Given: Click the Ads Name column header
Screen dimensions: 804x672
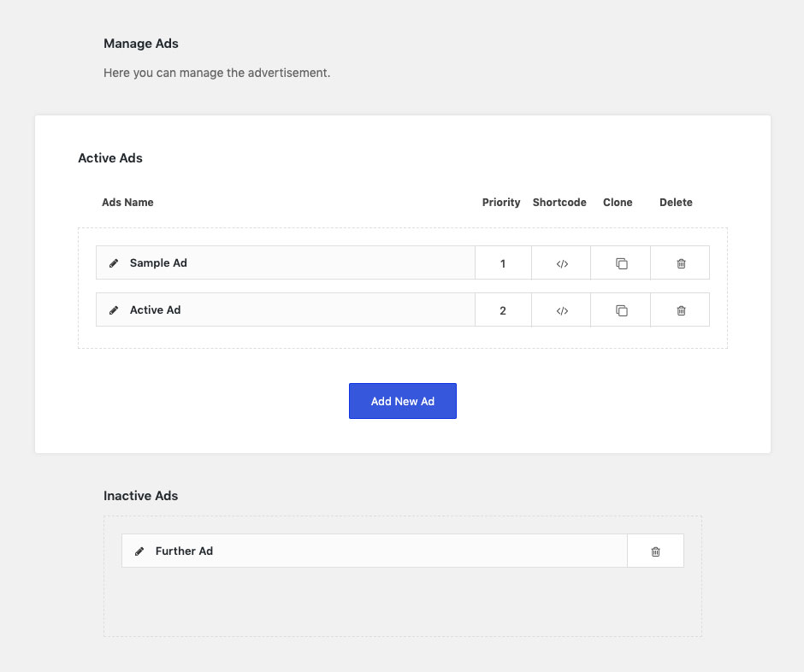Looking at the screenshot, I should click(127, 203).
